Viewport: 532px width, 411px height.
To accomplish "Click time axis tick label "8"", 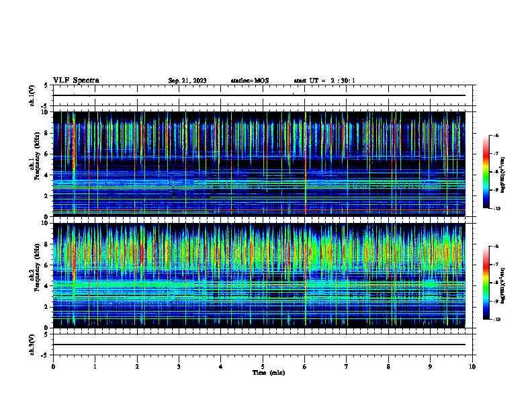I will (x=388, y=367).
